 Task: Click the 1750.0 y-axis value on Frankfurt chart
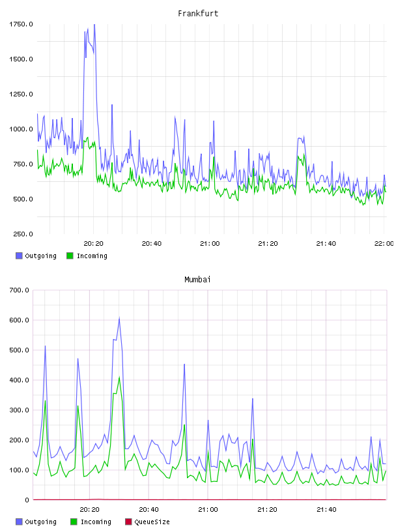[x=21, y=24]
